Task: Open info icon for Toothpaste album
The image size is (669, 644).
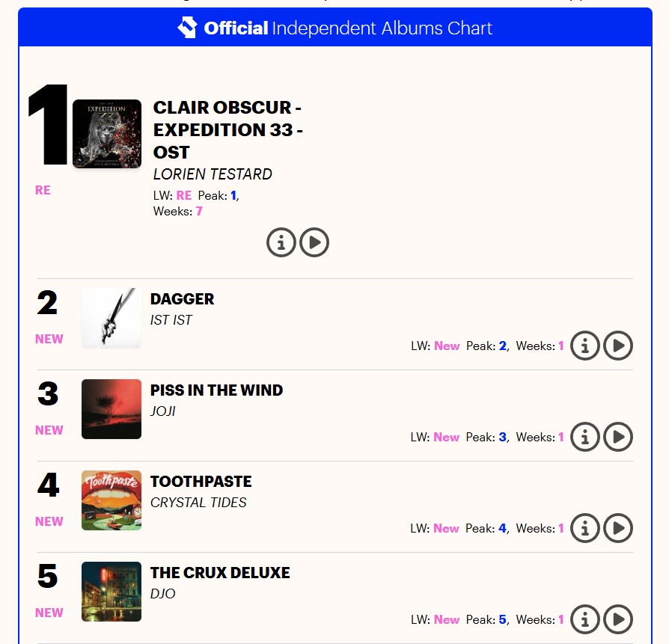Action: [x=585, y=528]
